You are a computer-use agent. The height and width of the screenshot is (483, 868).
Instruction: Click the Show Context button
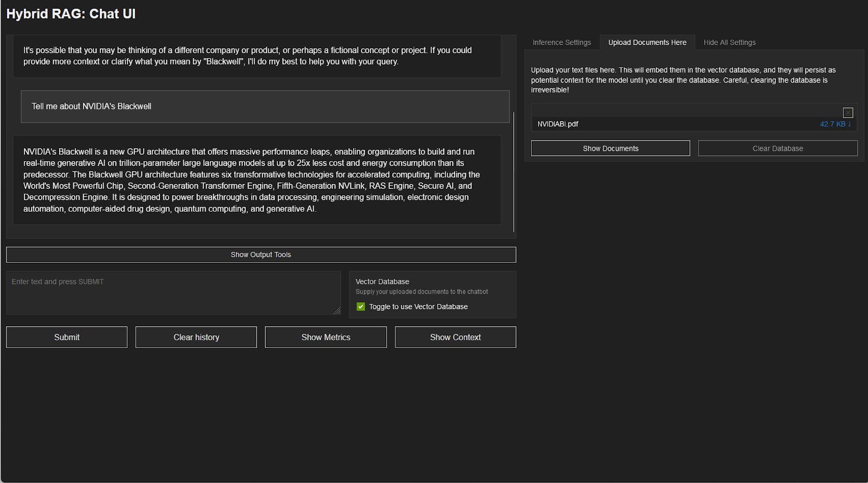click(x=455, y=337)
